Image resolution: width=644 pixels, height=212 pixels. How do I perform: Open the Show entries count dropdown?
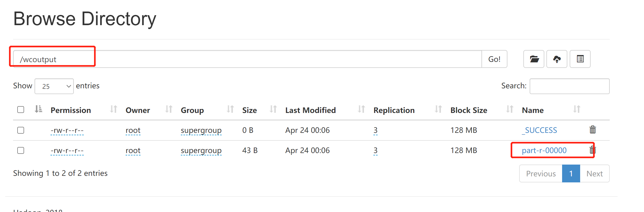(x=54, y=86)
